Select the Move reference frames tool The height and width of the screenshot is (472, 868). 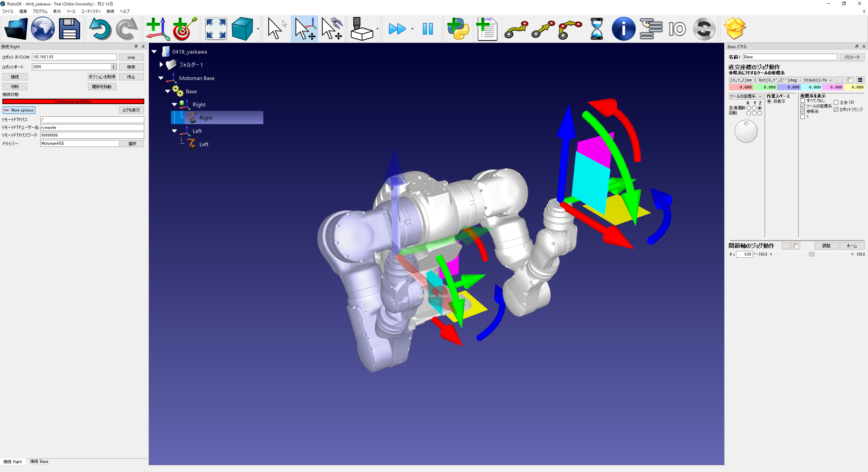click(304, 29)
